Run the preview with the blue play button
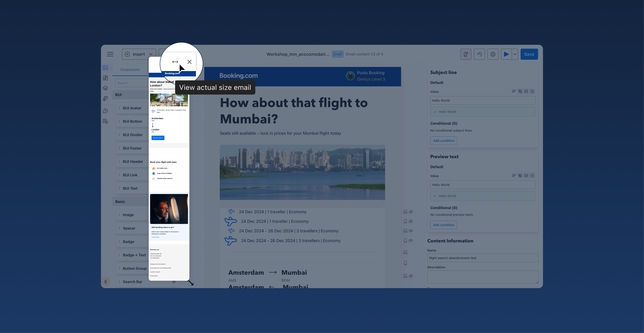Screen dimensions: 644x333 (506, 54)
